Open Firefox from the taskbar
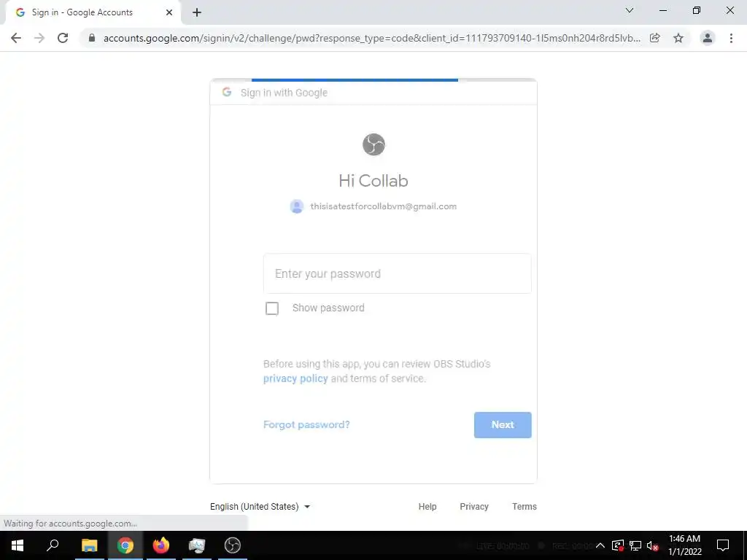The height and width of the screenshot is (560, 747). [x=161, y=545]
